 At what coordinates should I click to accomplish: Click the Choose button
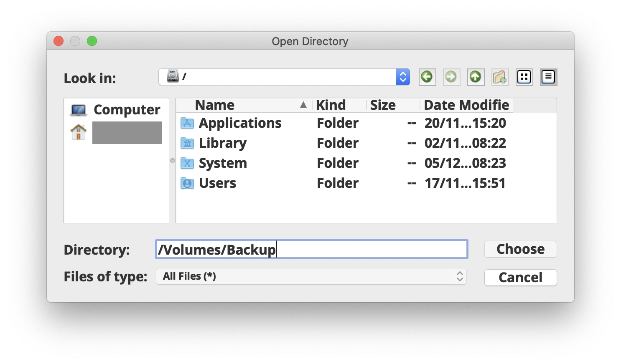tap(520, 249)
